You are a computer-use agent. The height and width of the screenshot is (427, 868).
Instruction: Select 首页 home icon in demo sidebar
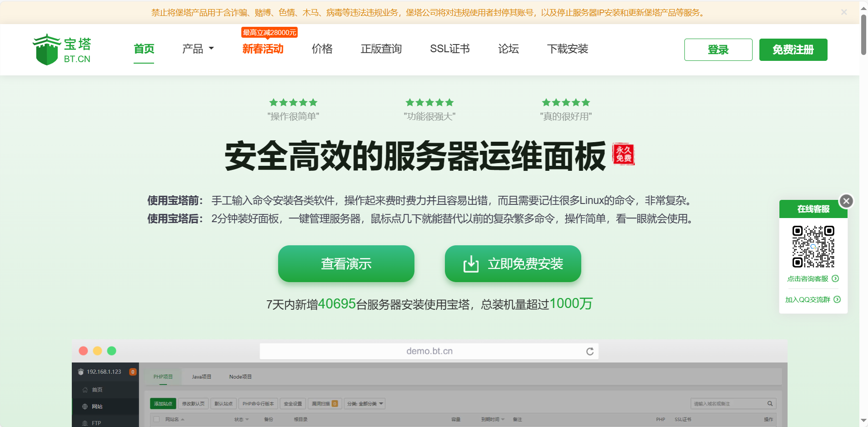pyautogui.click(x=85, y=389)
